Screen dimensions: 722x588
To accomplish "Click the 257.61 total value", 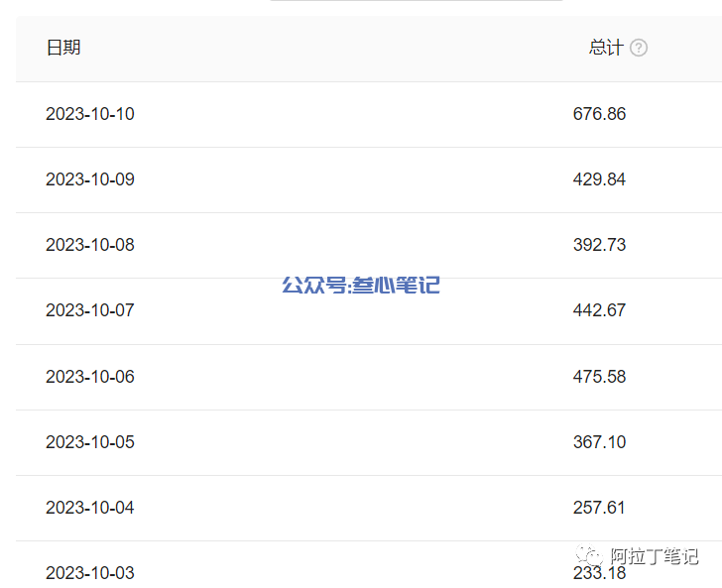I will pos(599,508).
